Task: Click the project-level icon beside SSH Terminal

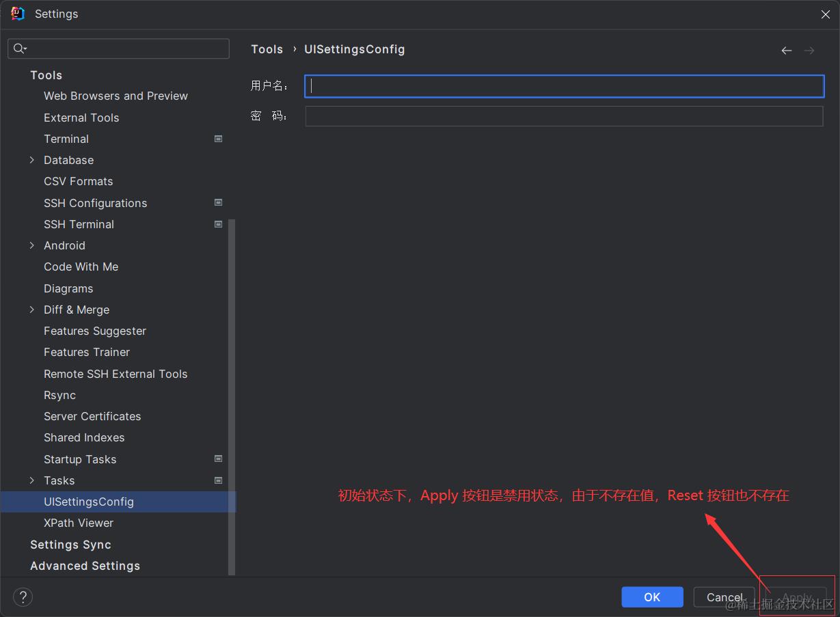Action: (219, 224)
